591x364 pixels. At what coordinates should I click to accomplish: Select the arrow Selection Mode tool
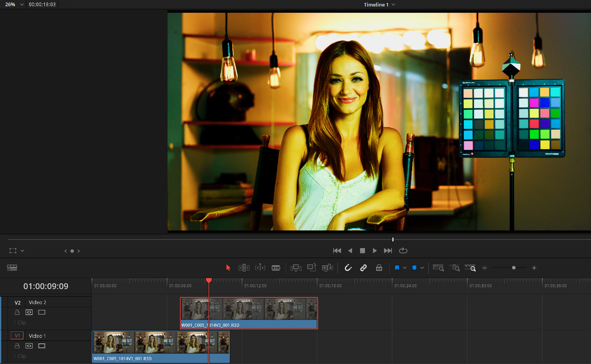coord(228,268)
